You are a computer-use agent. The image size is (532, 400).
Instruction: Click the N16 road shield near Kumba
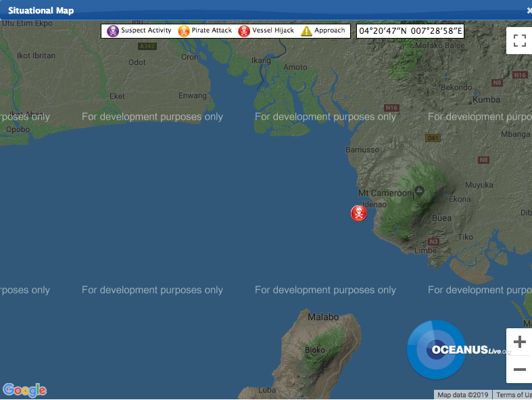(519, 75)
